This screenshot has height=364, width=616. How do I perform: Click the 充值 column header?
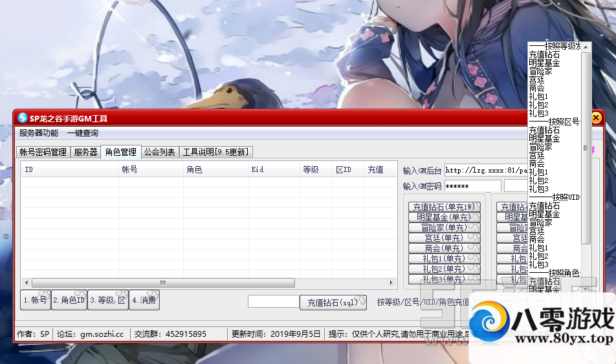pos(380,169)
